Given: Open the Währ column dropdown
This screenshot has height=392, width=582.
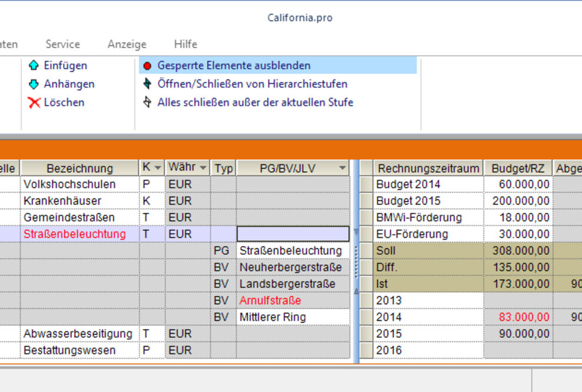Looking at the screenshot, I should (202, 168).
